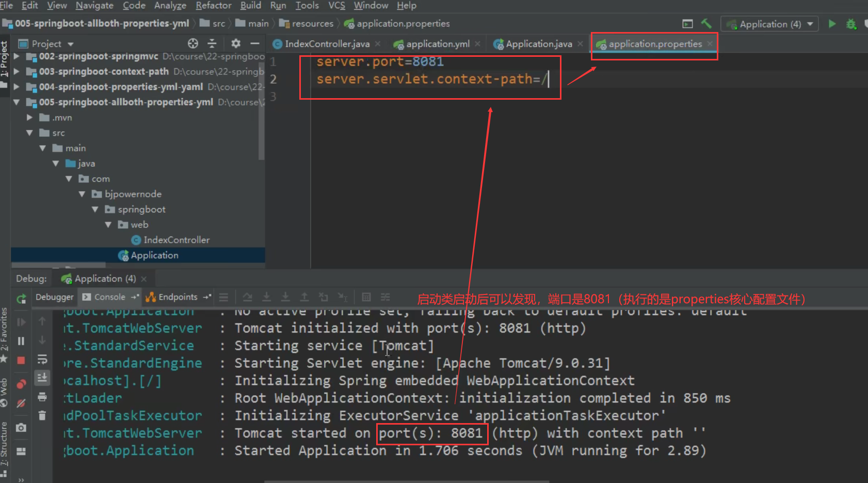
Task: Collapse the src folder
Action: 29,133
